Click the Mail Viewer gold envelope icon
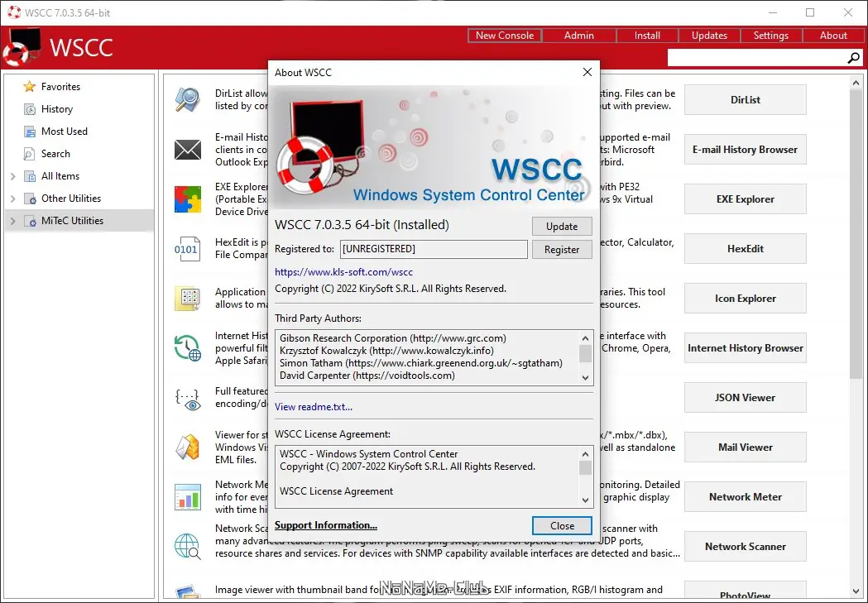The height and width of the screenshot is (603, 868). pyautogui.click(x=188, y=447)
